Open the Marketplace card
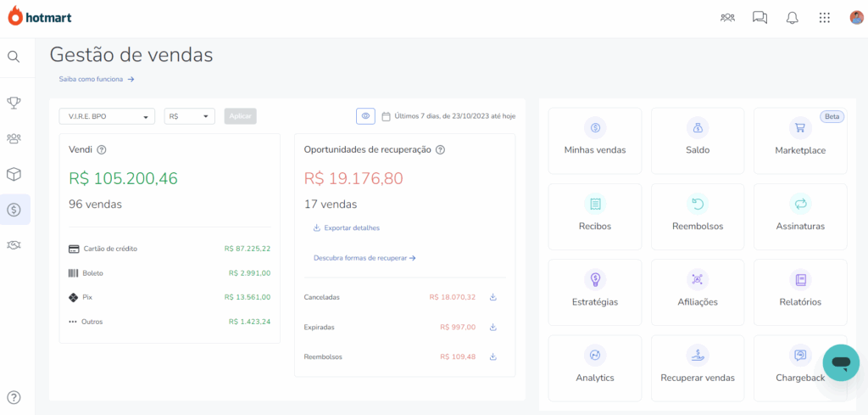The image size is (868, 415). click(800, 141)
